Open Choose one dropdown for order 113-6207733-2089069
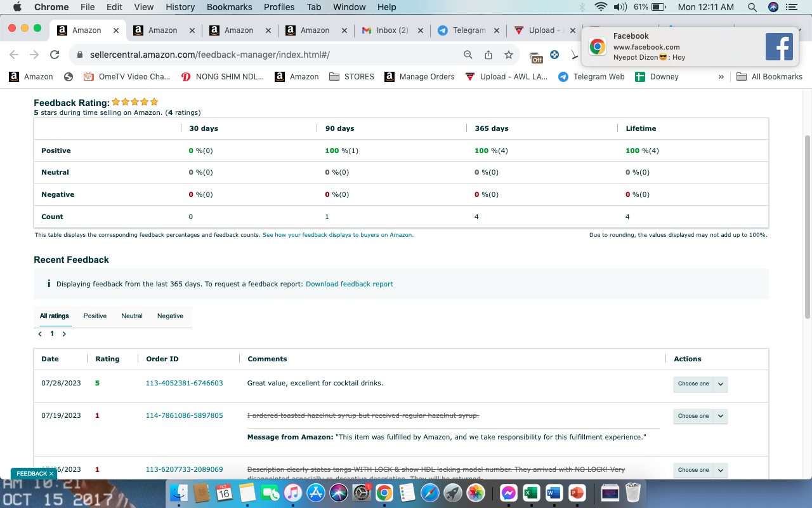The width and height of the screenshot is (812, 508). (x=700, y=470)
